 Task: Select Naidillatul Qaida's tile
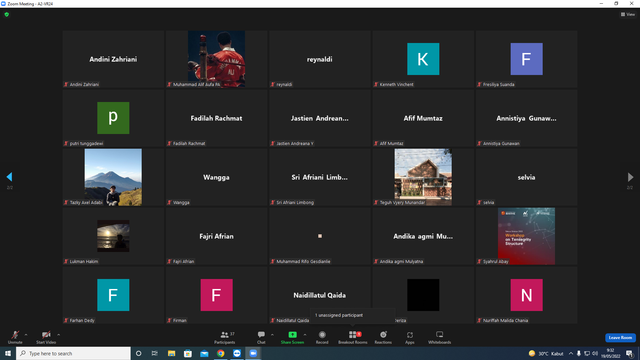click(320, 295)
